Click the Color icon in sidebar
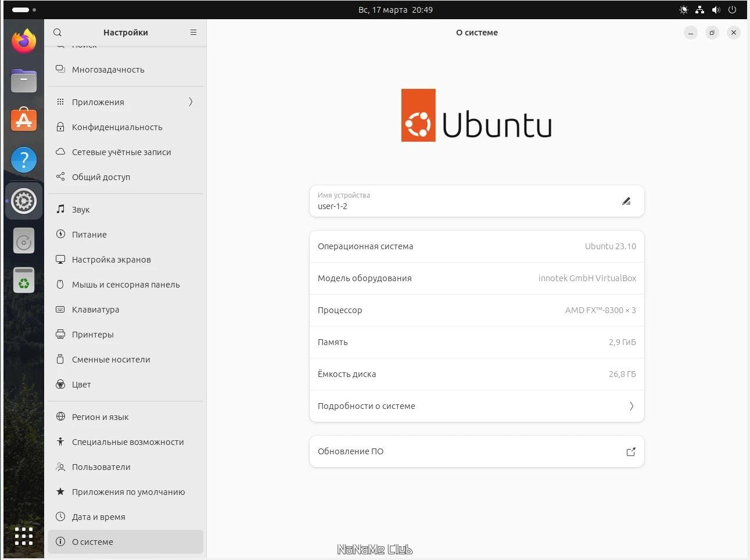The image size is (750, 560). pyautogui.click(x=60, y=384)
